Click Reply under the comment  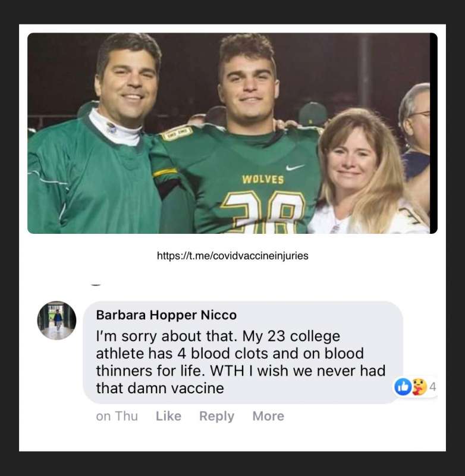pos(216,416)
